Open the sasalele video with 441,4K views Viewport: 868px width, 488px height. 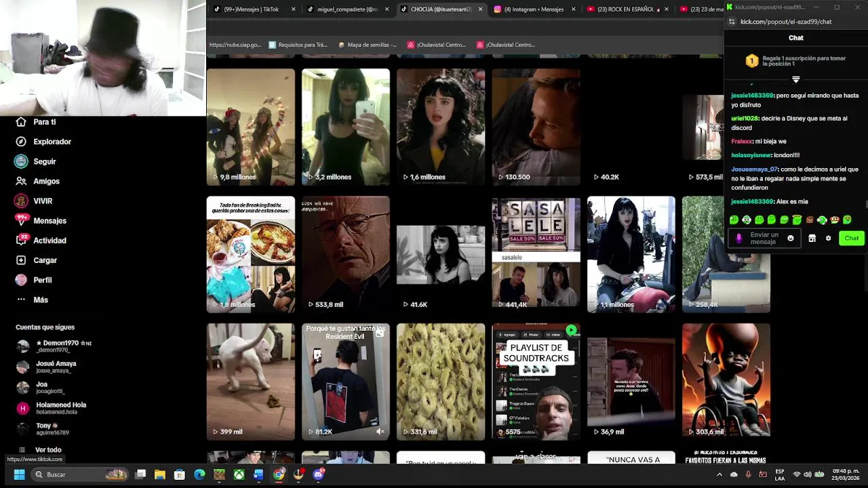(x=536, y=254)
